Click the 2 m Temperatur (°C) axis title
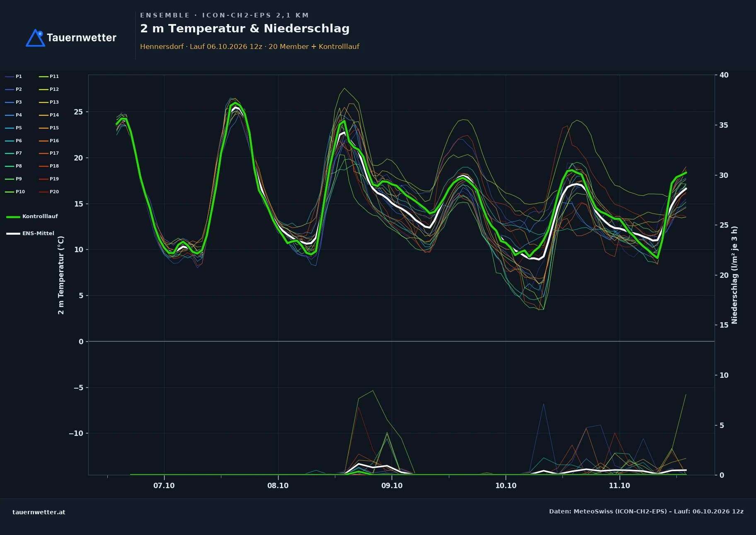The width and height of the screenshot is (756, 535). pyautogui.click(x=61, y=275)
